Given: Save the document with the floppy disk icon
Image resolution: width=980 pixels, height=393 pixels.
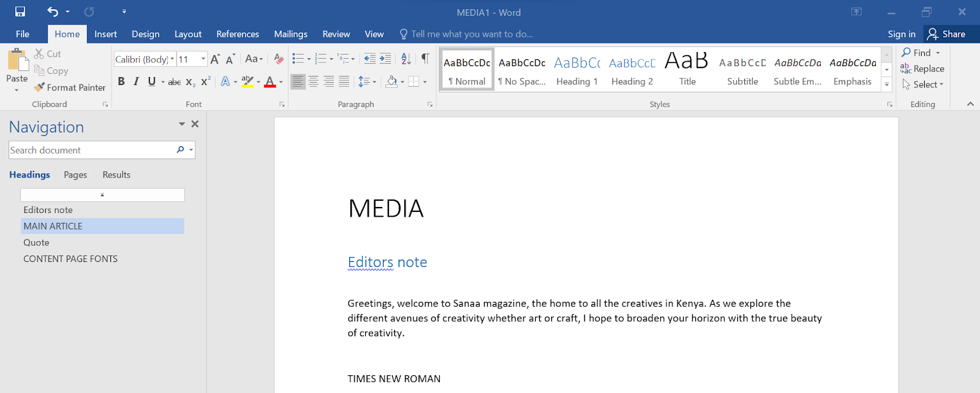Looking at the screenshot, I should tap(20, 12).
